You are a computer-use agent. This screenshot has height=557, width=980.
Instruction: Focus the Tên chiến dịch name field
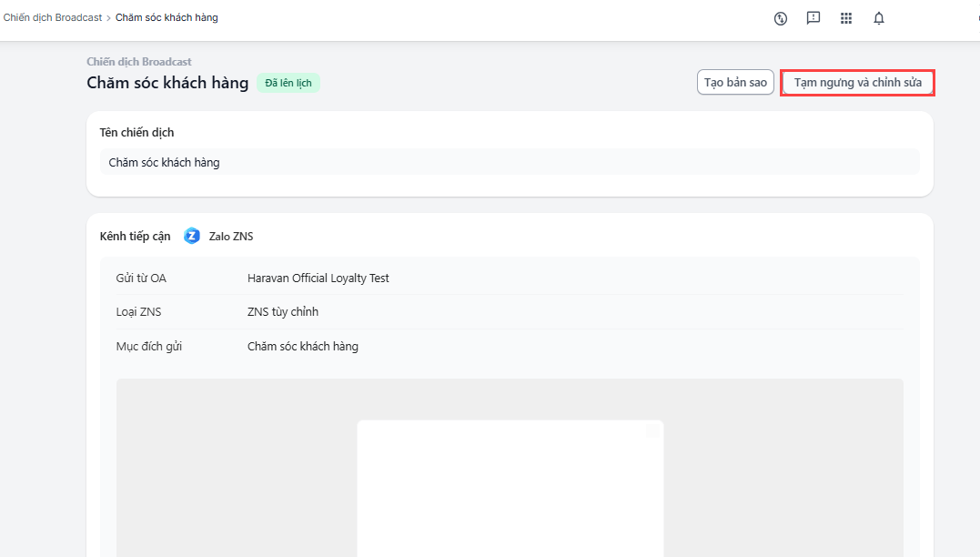tap(510, 162)
